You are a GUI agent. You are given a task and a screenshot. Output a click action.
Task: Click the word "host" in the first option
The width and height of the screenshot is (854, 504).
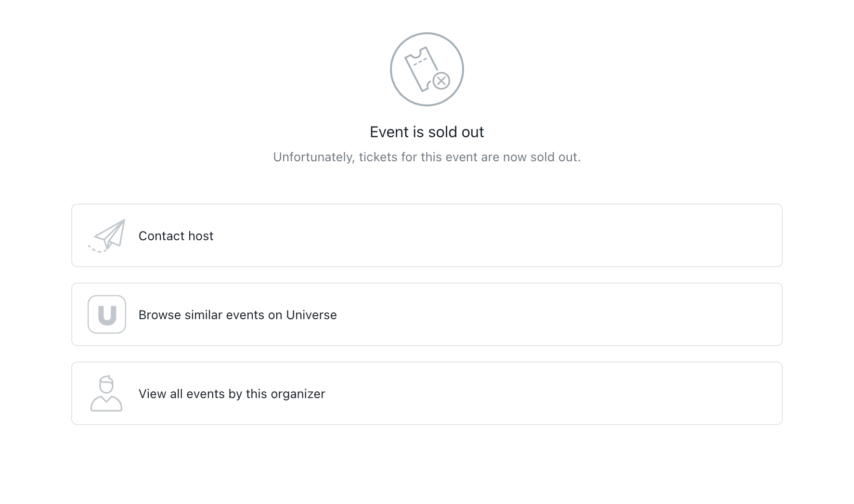[201, 236]
